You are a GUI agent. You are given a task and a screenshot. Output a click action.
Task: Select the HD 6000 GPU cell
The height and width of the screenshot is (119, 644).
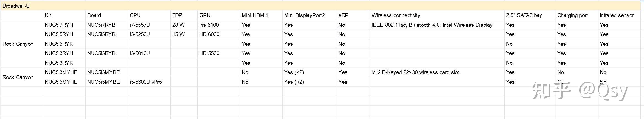click(x=209, y=34)
